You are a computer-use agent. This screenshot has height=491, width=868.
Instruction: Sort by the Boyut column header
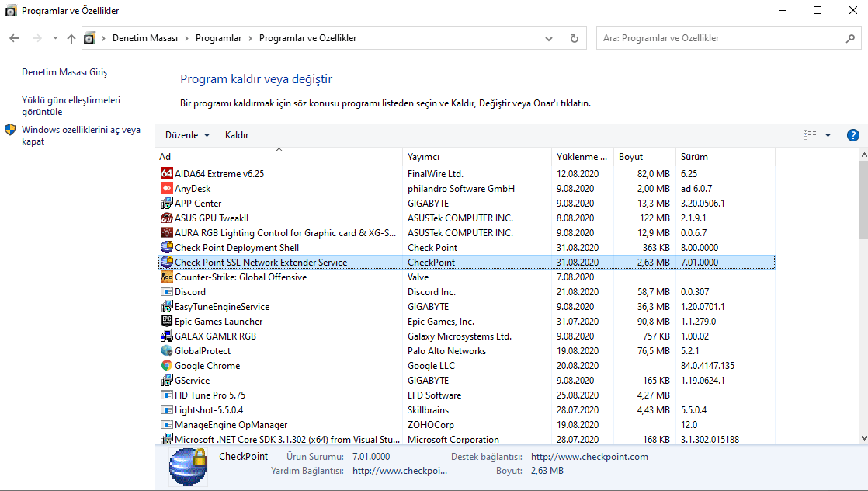(645, 157)
